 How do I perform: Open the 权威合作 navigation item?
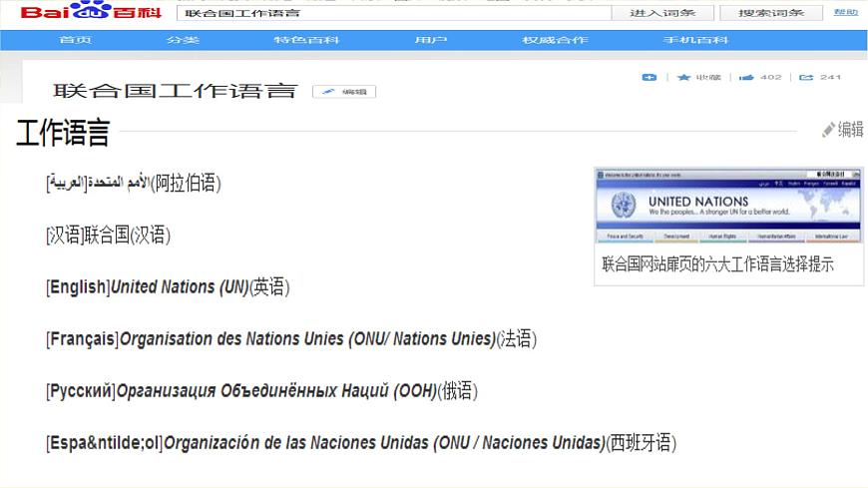point(555,40)
